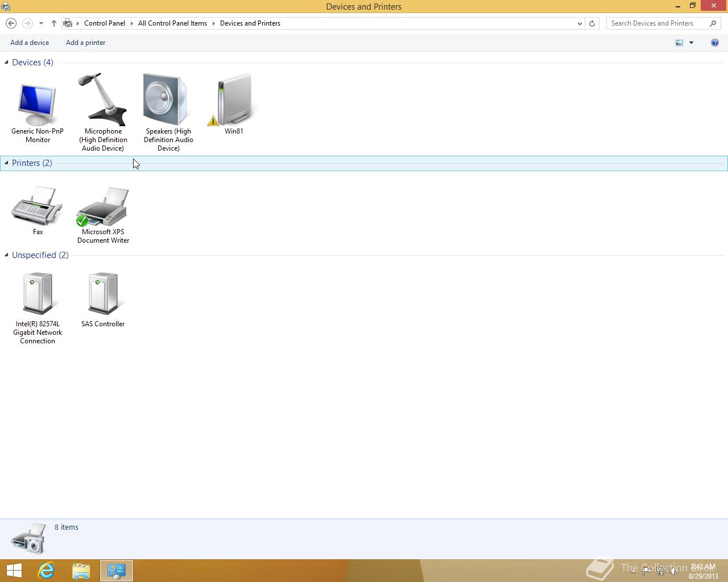
Task: Select the Fax printer icon
Action: (38, 206)
